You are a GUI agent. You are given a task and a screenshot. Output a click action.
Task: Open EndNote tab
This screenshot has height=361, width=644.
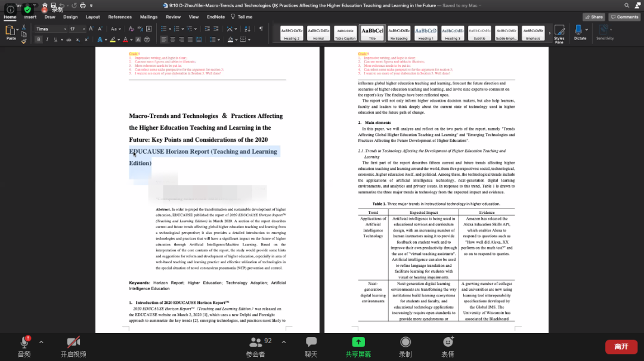pyautogui.click(x=216, y=17)
